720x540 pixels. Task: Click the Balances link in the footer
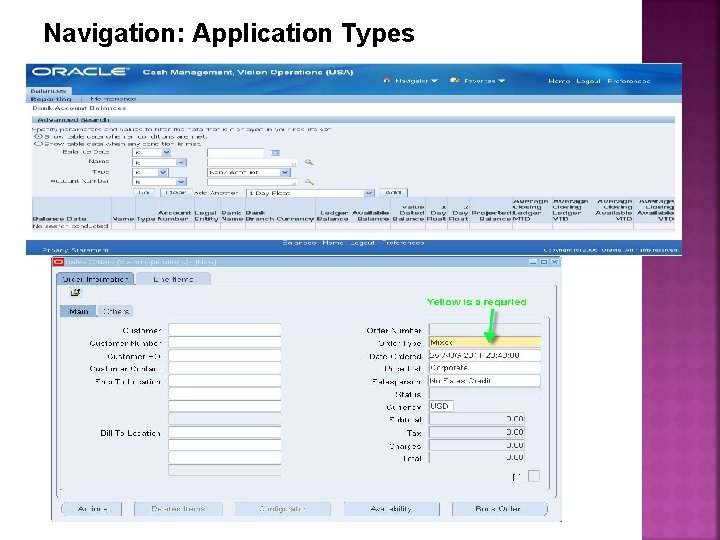click(x=299, y=242)
